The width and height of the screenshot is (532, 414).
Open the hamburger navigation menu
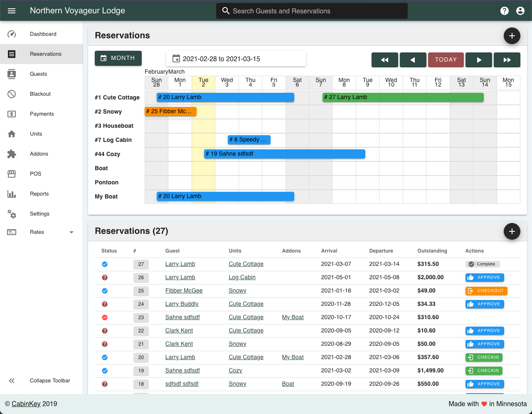coord(12,11)
